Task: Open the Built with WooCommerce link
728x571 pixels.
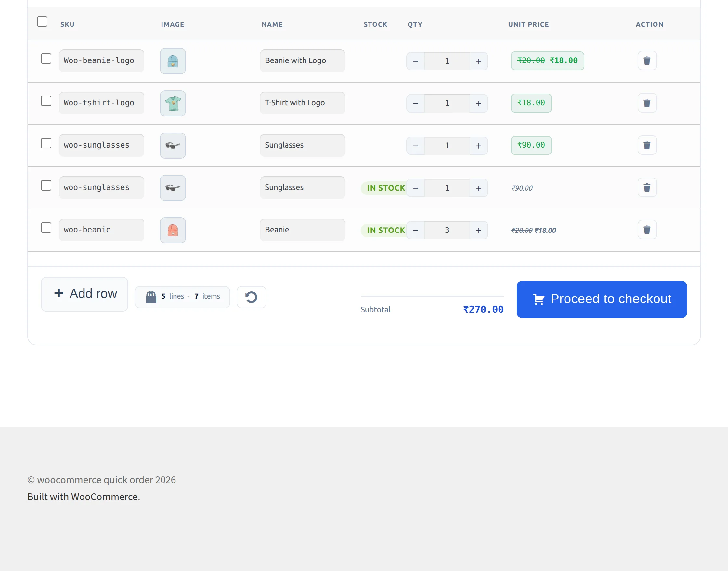Action: point(83,497)
